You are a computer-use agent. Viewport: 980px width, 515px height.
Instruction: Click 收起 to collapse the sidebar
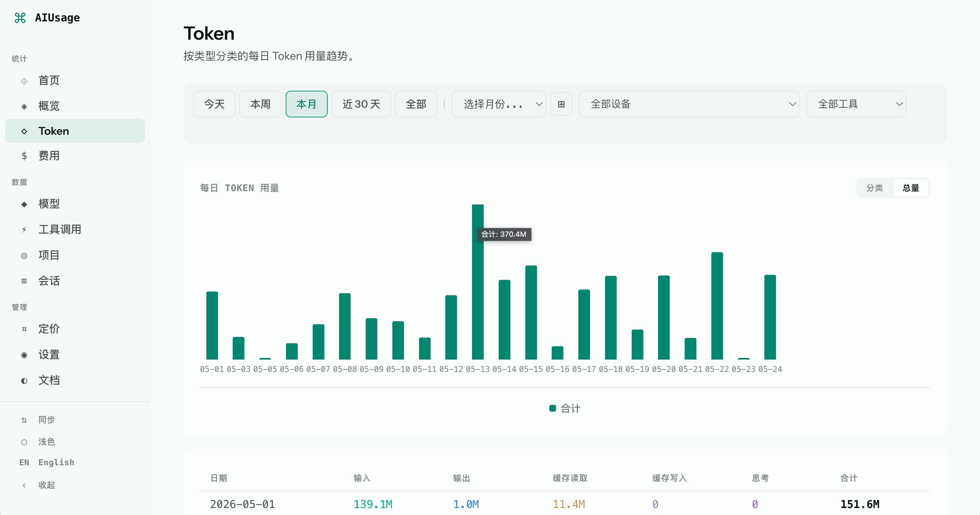click(75, 485)
